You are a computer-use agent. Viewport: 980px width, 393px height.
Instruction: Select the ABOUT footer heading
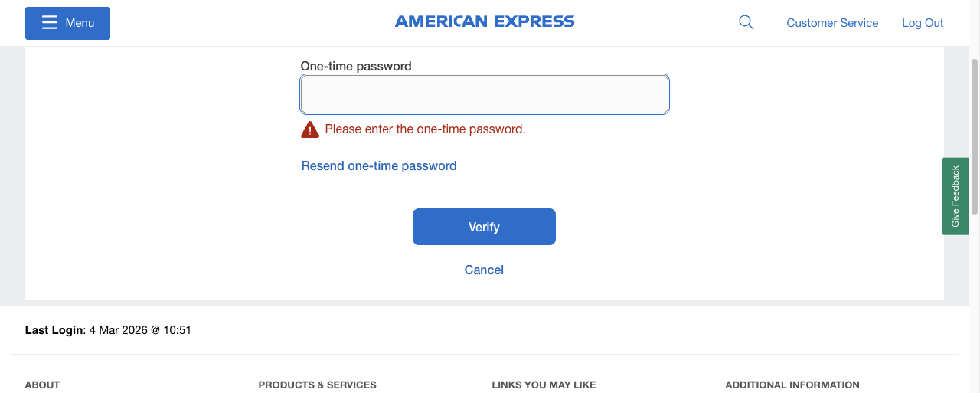pos(42,385)
